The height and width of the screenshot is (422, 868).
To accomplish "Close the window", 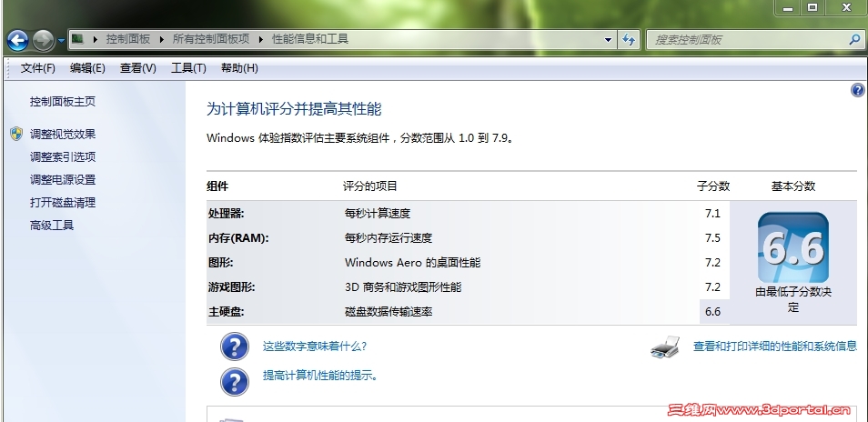I will click(x=846, y=8).
